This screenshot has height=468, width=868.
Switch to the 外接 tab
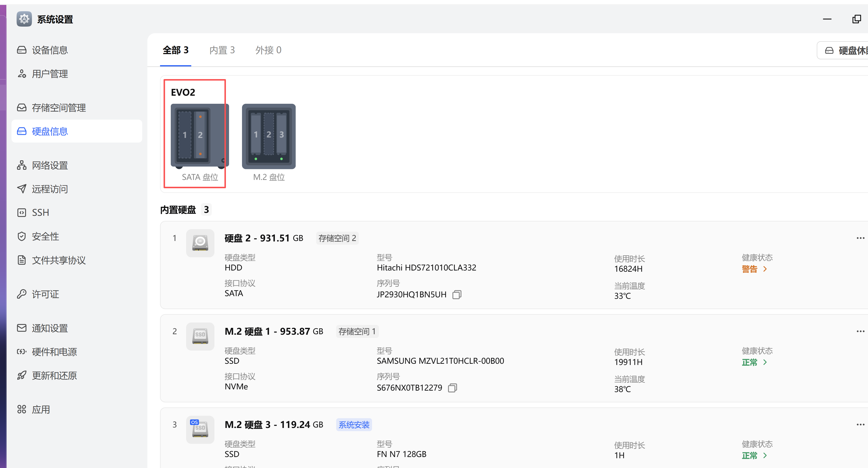[268, 50]
